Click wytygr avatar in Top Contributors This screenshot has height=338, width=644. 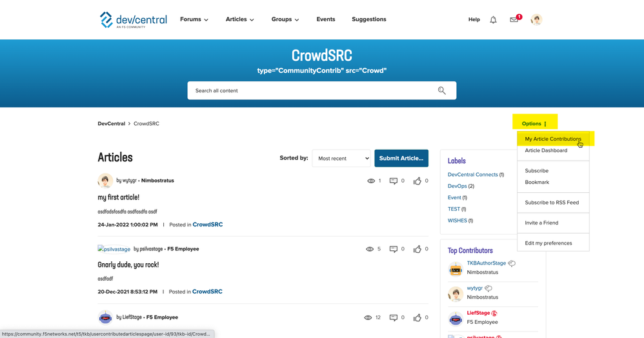pos(456,294)
